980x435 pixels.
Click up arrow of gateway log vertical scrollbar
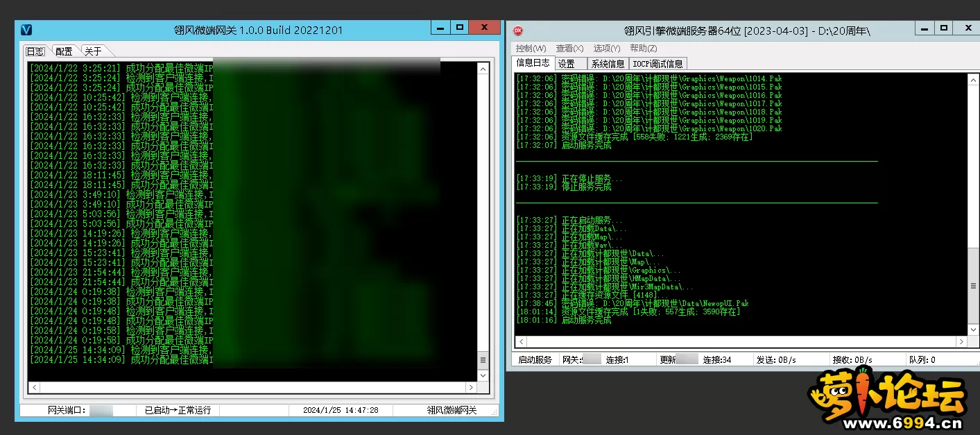click(x=483, y=68)
